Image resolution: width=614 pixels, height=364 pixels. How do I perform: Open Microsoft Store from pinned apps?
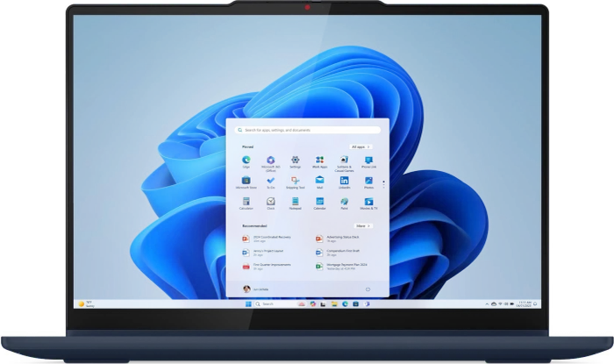tap(246, 181)
